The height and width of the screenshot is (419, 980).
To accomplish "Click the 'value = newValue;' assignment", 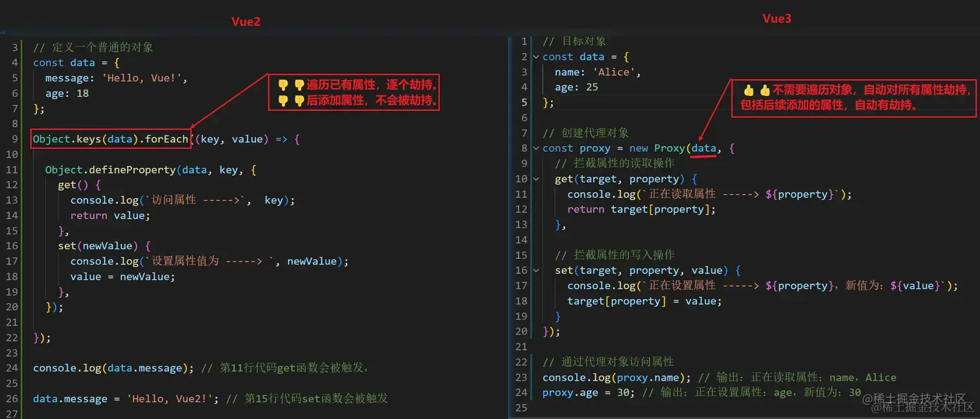I will (122, 276).
